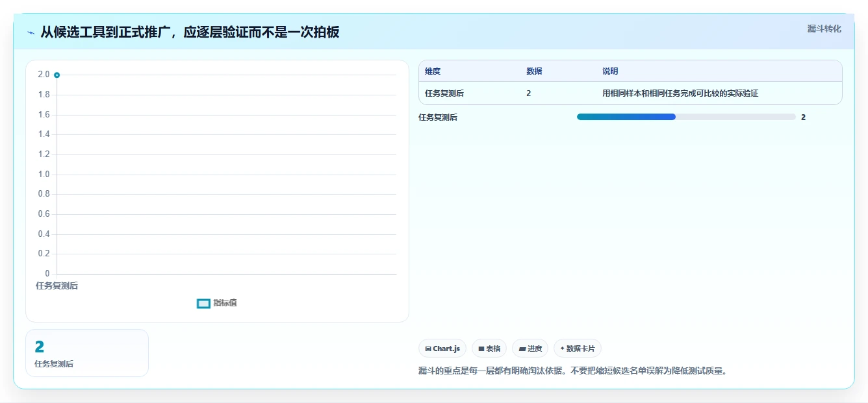Click the 任务复测后 data card caption
The height and width of the screenshot is (403, 868).
tap(54, 364)
